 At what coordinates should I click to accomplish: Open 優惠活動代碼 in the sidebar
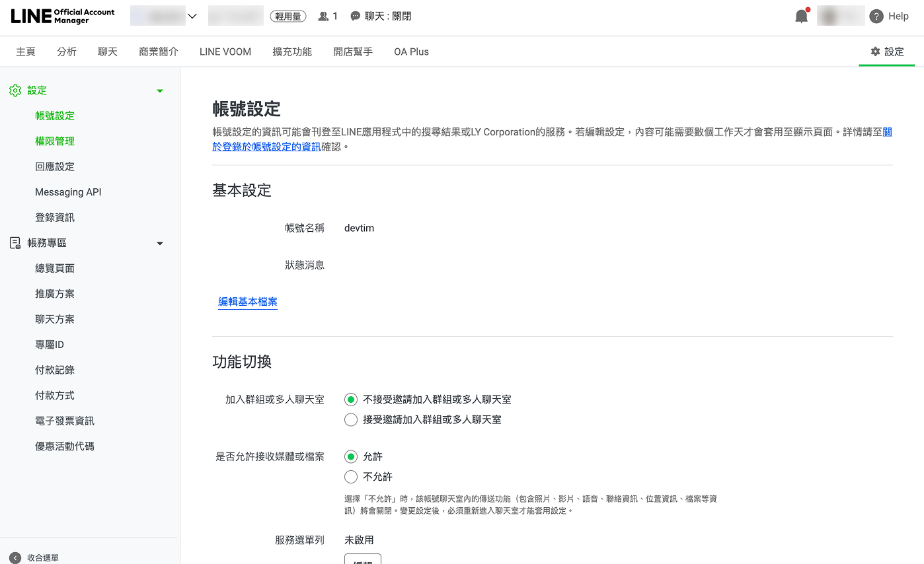(65, 446)
